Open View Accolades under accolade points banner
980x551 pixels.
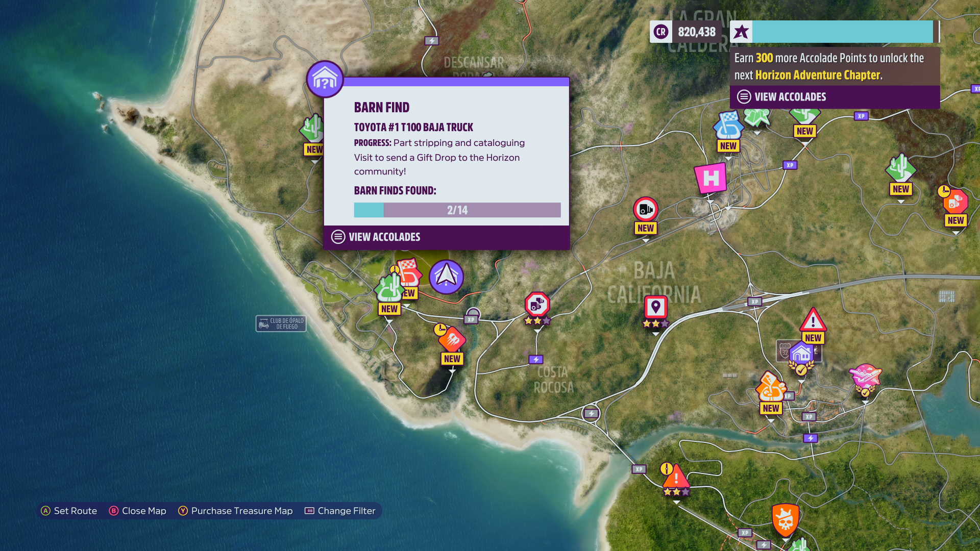click(x=790, y=97)
